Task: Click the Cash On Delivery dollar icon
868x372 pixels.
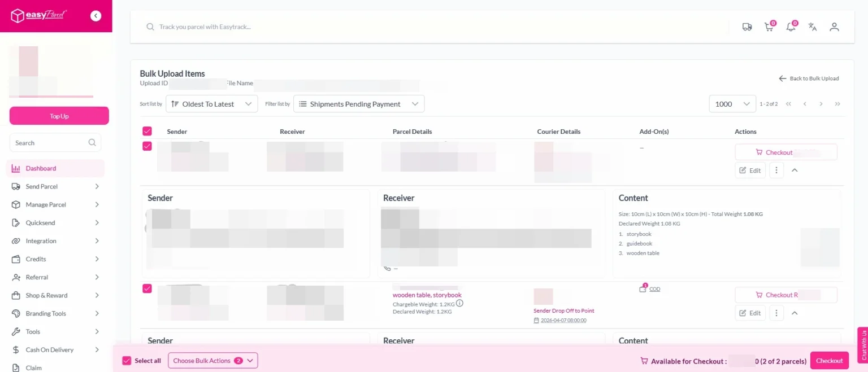Action: (x=16, y=349)
